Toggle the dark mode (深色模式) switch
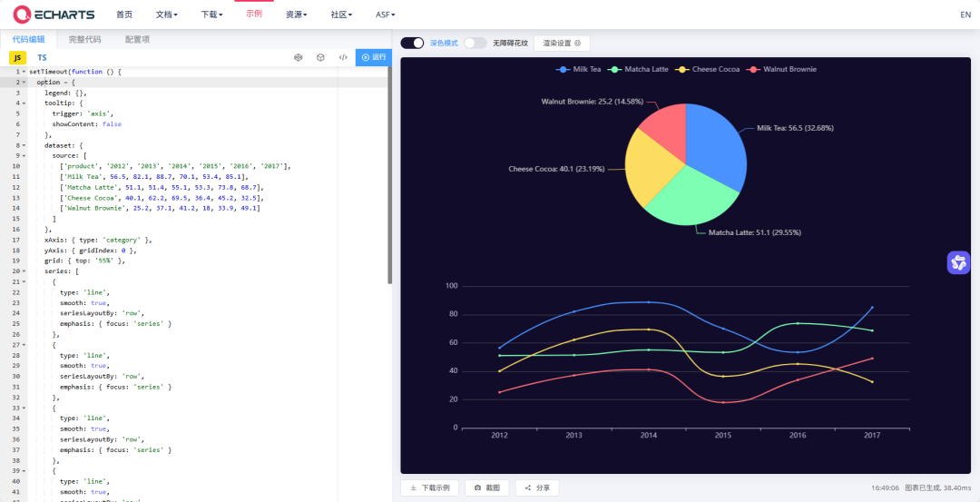 point(413,43)
